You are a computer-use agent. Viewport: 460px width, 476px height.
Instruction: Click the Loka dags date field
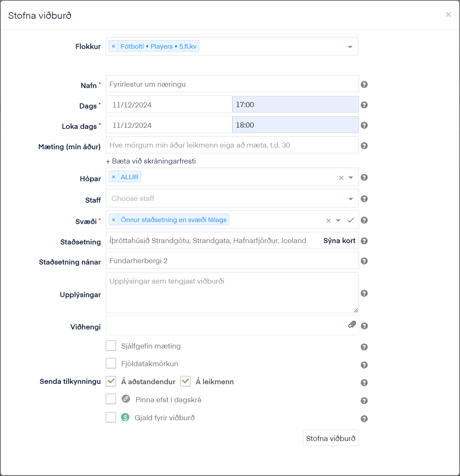tap(169, 125)
